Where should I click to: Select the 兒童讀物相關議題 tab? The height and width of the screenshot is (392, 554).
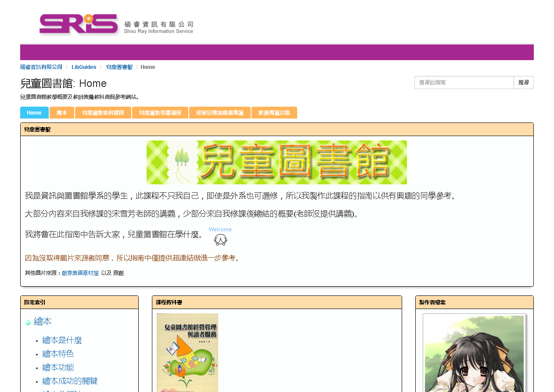point(160,112)
